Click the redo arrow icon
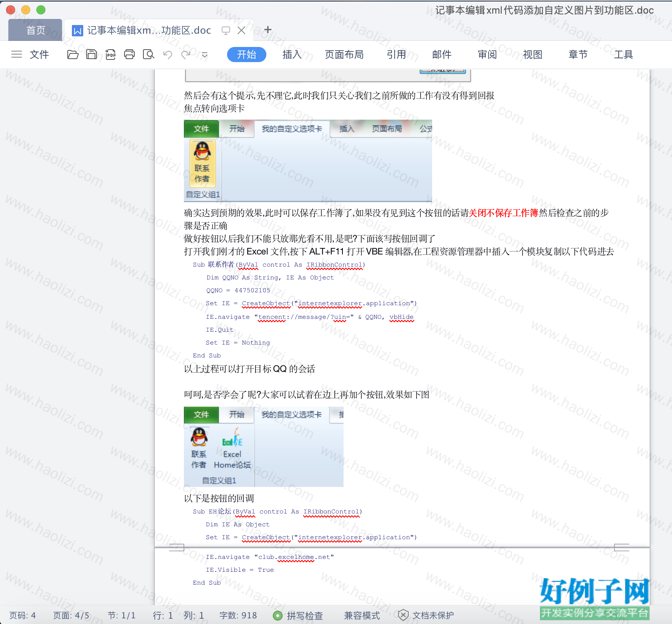Viewport: 672px width, 624px height. [x=185, y=55]
